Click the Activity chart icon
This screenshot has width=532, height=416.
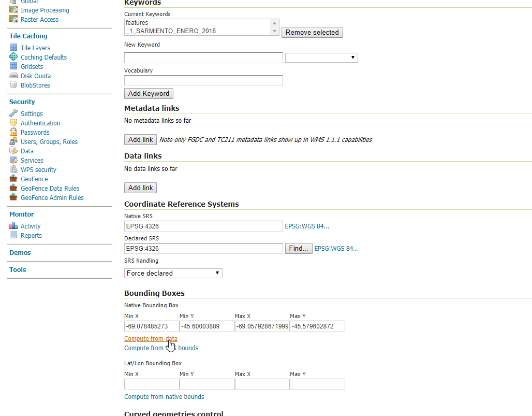click(13, 226)
